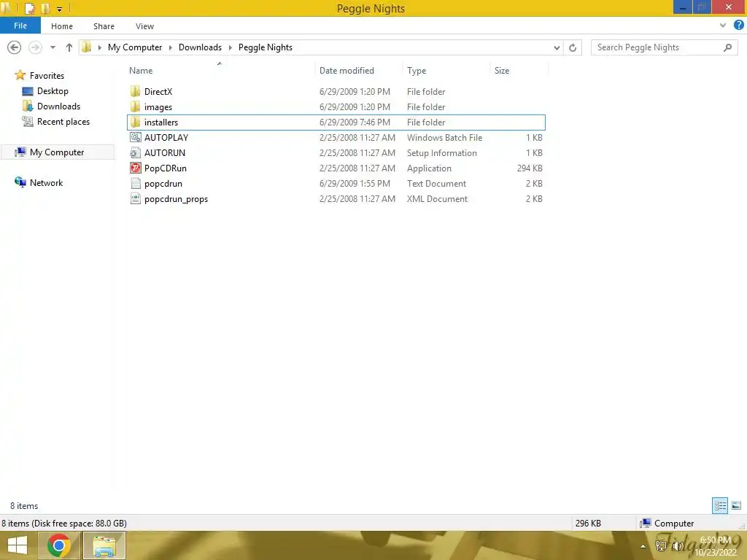Viewport: 747px width, 560px height.
Task: Open the DirectX folder icon
Action: [135, 91]
